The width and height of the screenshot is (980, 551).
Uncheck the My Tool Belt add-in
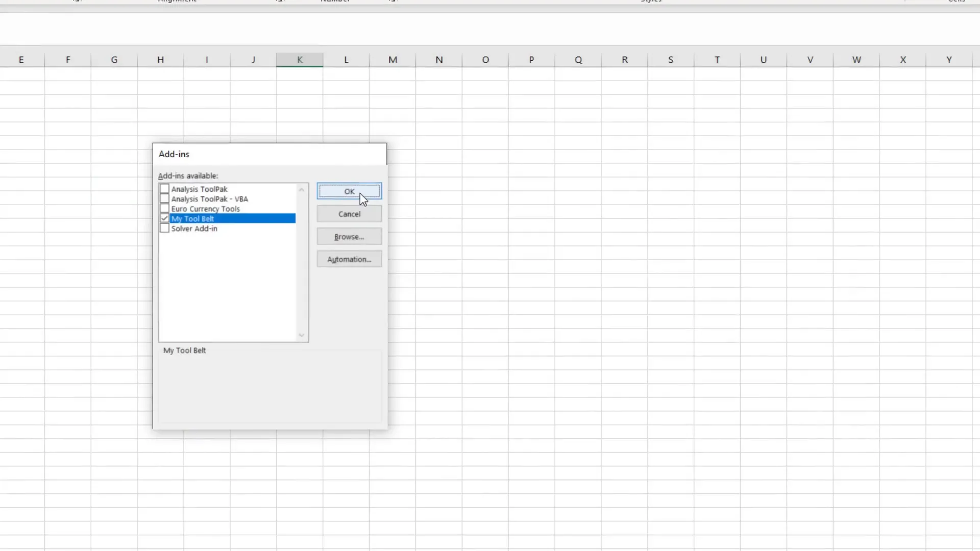pyautogui.click(x=164, y=218)
